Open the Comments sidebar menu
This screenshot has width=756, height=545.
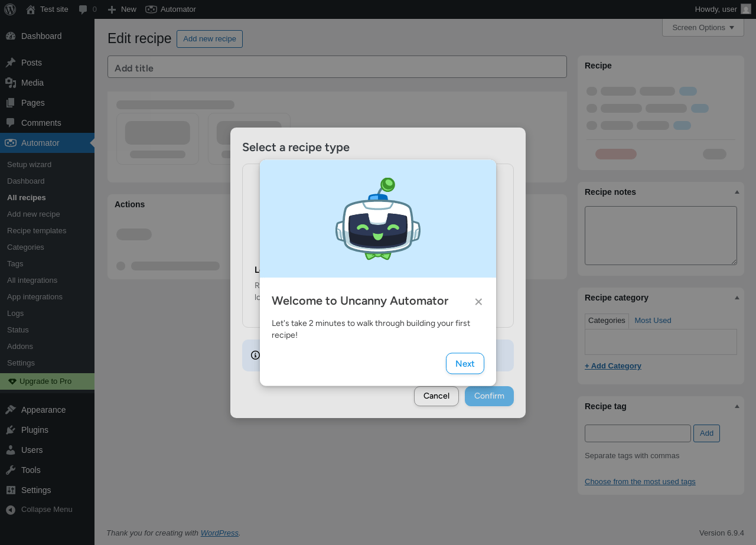click(47, 123)
